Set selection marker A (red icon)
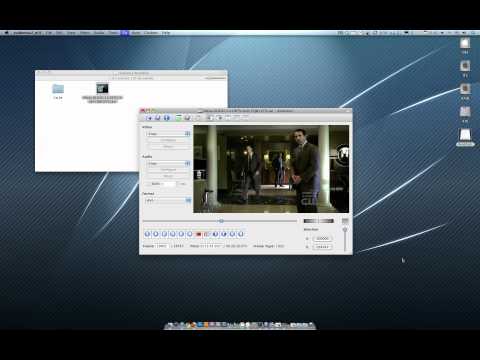Screen dimensions: 480x360 coord(199,234)
